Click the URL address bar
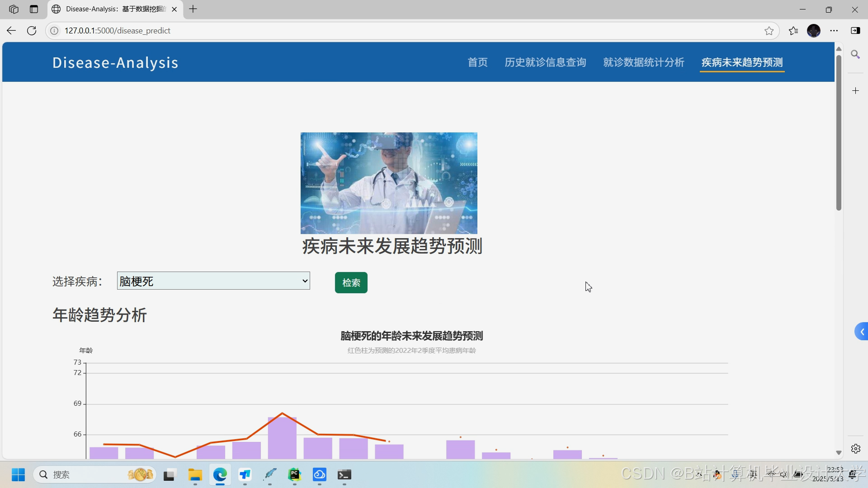 tap(271, 30)
